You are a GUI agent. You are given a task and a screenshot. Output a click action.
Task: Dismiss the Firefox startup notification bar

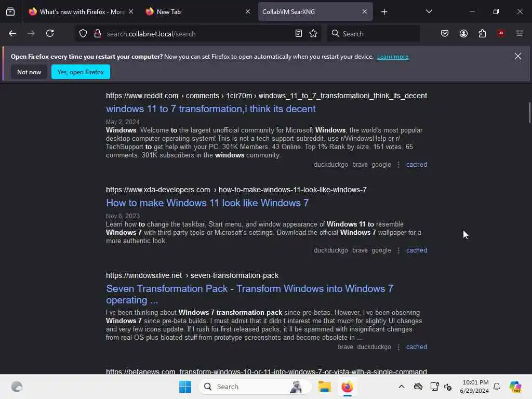click(x=518, y=56)
